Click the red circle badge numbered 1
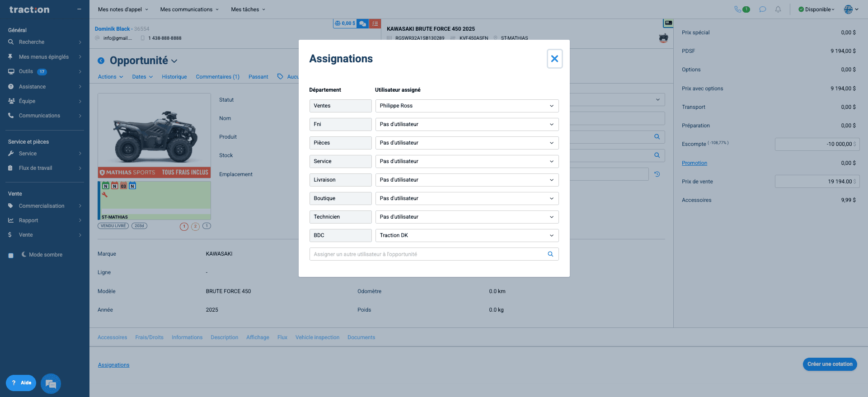Viewport: 868px width, 397px height. coord(184,226)
